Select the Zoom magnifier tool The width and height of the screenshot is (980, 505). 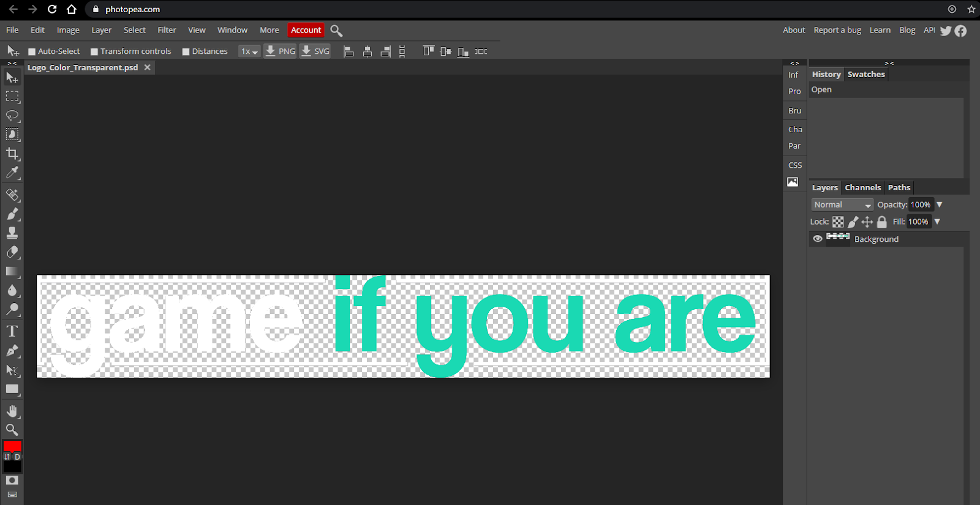click(12, 430)
